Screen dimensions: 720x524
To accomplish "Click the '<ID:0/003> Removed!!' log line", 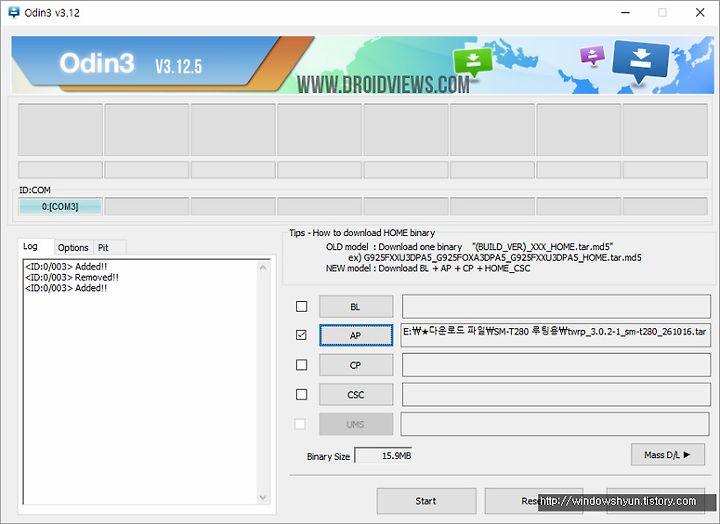I will (x=72, y=277).
